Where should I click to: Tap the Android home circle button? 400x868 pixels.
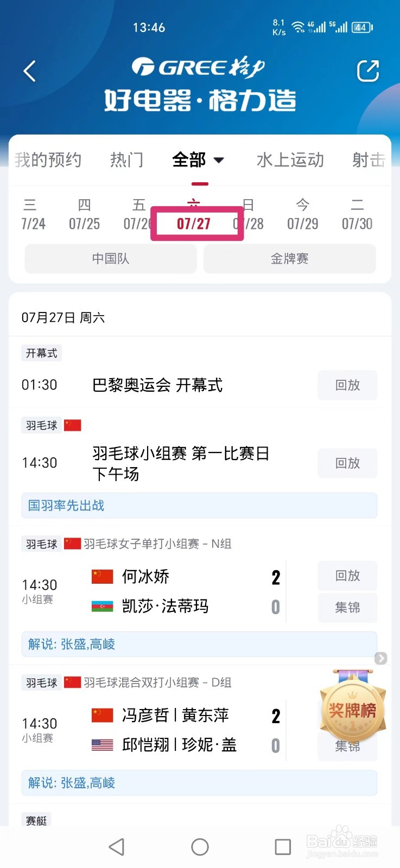200,847
